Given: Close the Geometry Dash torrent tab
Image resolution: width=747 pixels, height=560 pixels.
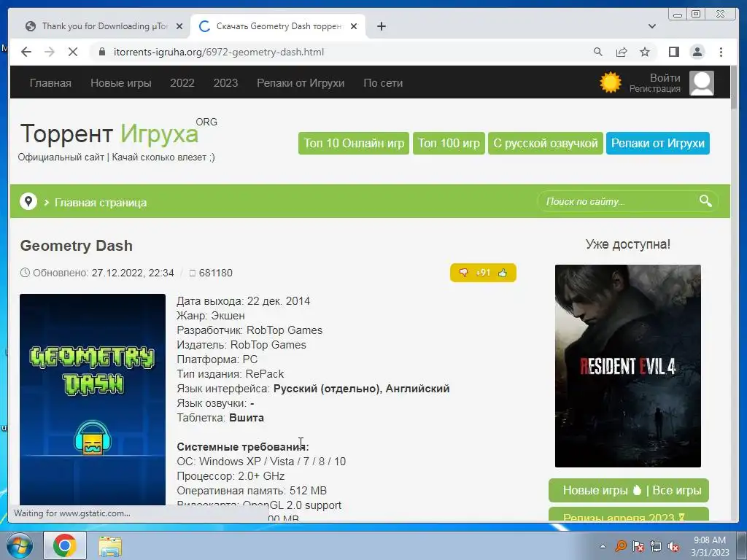Looking at the screenshot, I should [x=354, y=26].
